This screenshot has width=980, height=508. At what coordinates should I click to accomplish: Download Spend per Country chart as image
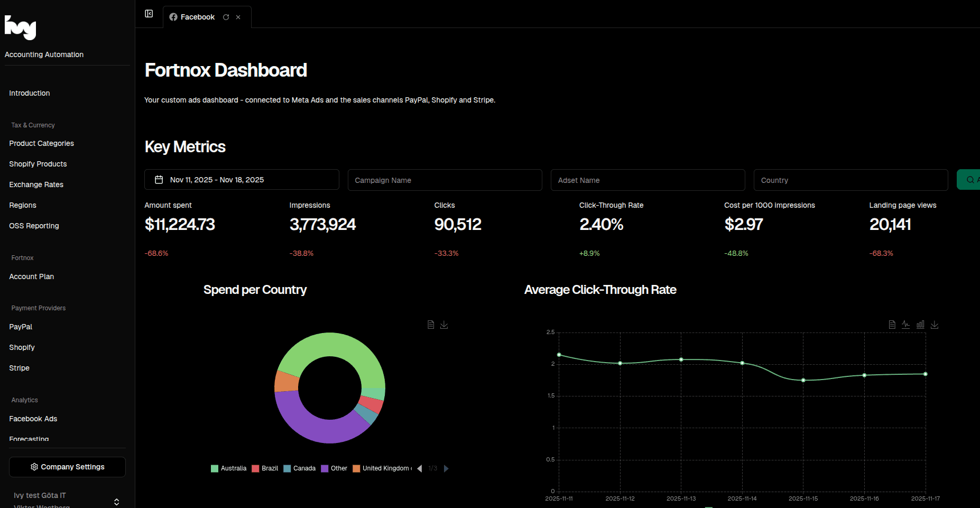tap(444, 325)
